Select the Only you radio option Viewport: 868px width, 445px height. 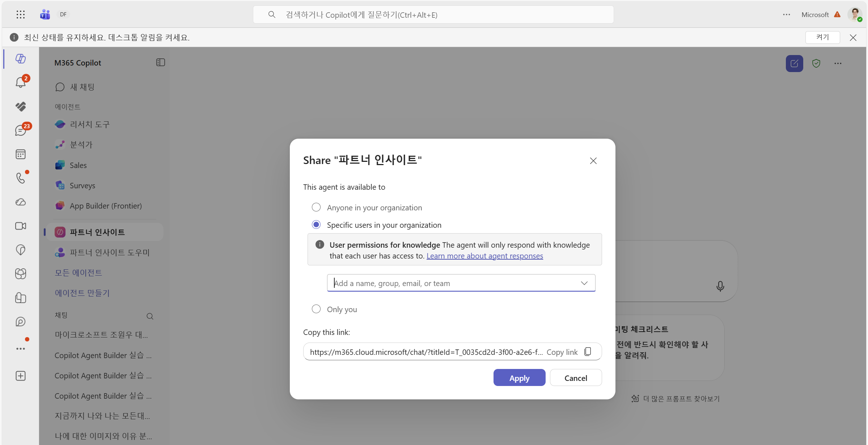[x=316, y=309]
